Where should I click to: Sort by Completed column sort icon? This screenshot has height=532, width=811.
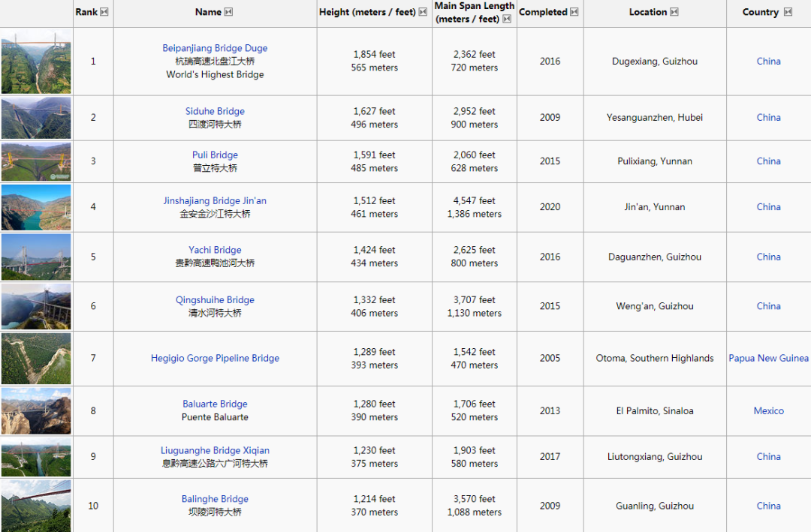[x=574, y=12]
